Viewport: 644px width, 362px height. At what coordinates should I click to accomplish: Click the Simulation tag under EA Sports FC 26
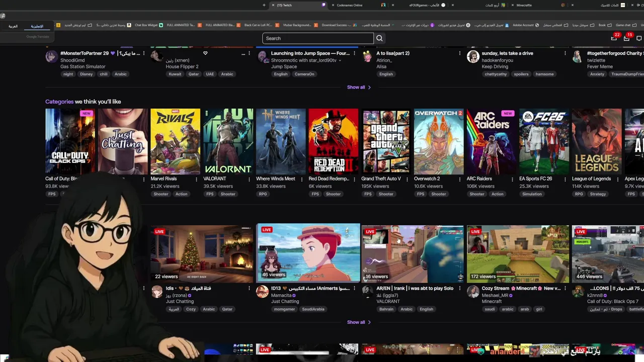[532, 194]
